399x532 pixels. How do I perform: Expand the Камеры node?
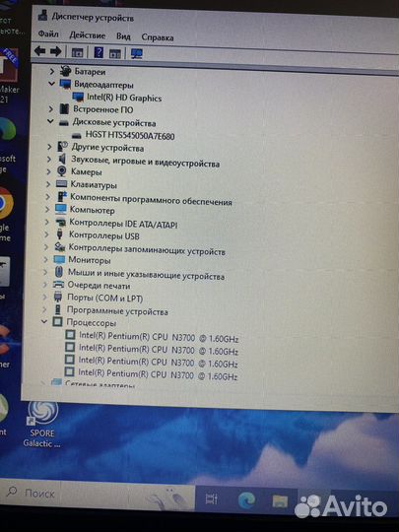click(x=48, y=171)
